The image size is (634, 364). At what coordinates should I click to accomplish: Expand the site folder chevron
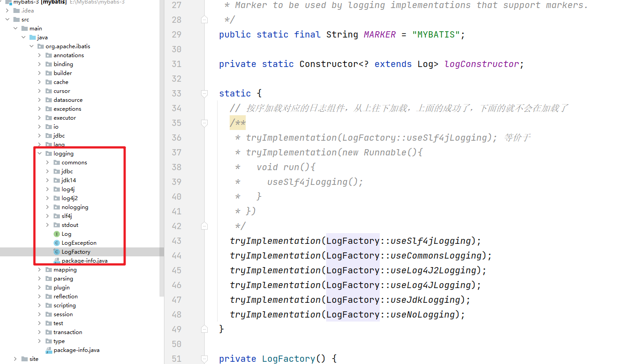(x=15, y=359)
